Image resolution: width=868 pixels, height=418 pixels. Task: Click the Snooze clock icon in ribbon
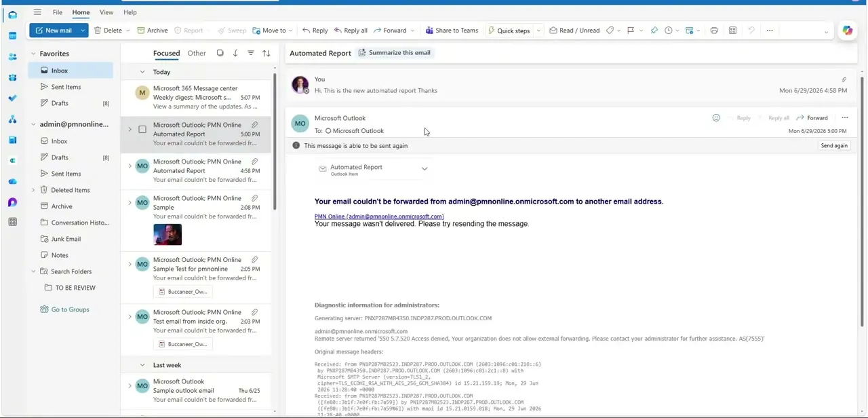tap(669, 31)
